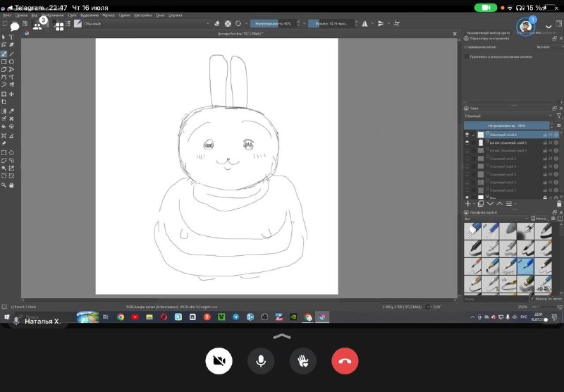Select the Fill bucket tool in Krita toolbox

coord(4,127)
